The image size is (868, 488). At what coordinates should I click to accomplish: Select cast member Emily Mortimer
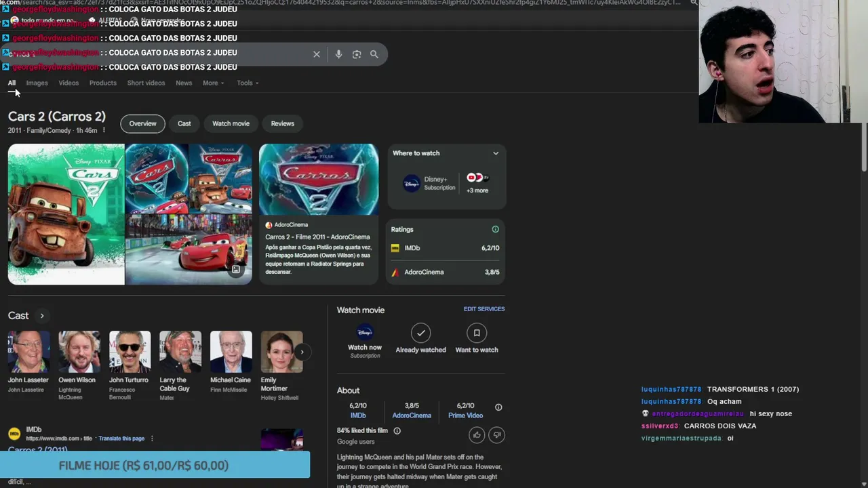point(281,365)
